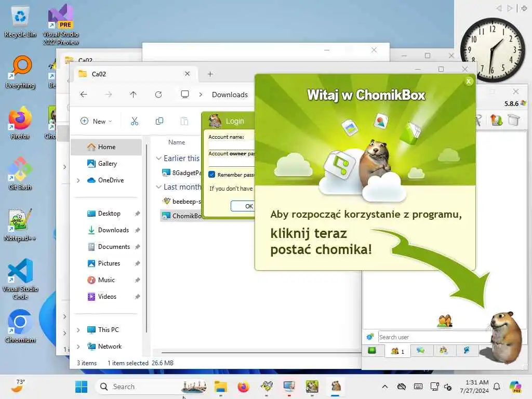Open the group users tab in ChomikBox
The height and width of the screenshot is (399, 532).
(444, 351)
